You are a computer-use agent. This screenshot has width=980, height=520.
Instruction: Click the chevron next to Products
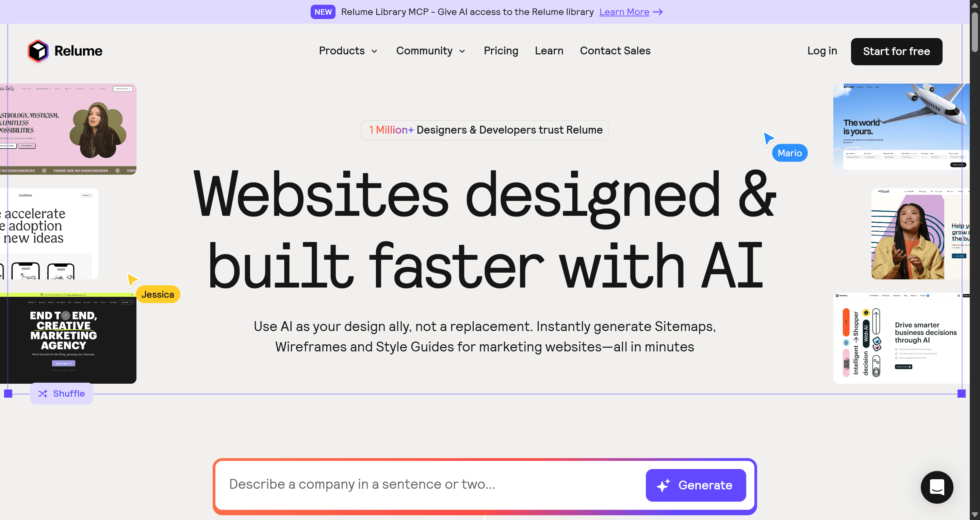click(x=374, y=51)
